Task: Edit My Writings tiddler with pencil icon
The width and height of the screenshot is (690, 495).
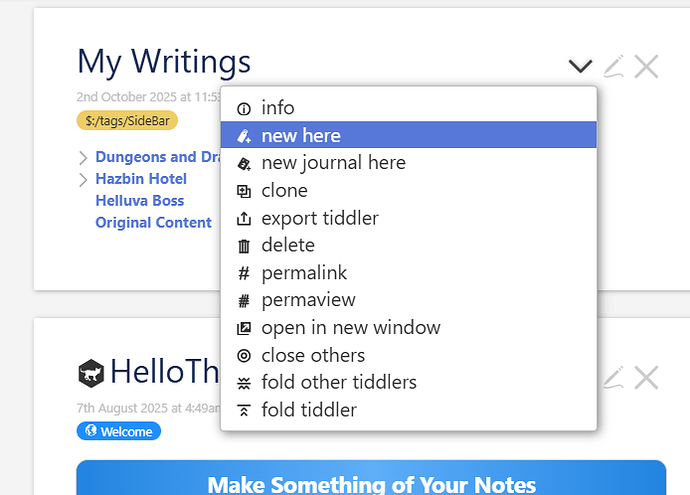Action: coord(614,67)
